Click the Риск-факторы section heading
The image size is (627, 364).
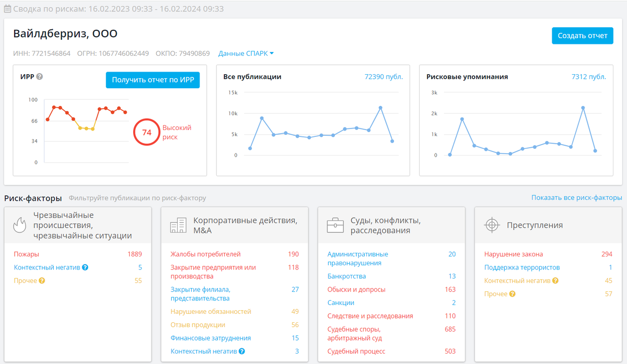33,198
